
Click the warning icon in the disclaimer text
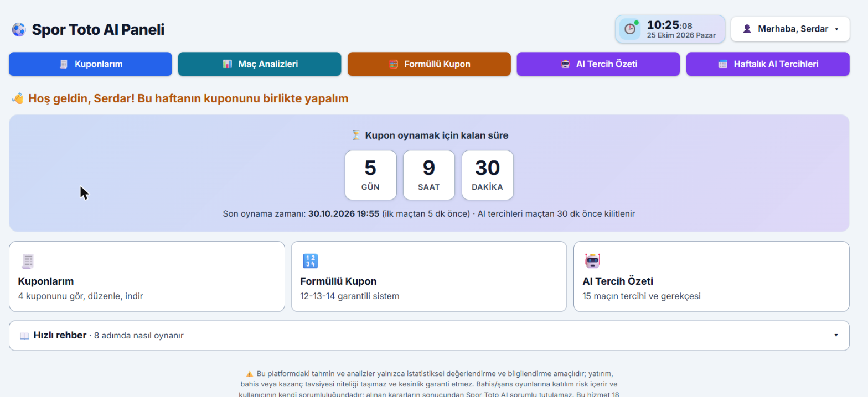tap(250, 374)
